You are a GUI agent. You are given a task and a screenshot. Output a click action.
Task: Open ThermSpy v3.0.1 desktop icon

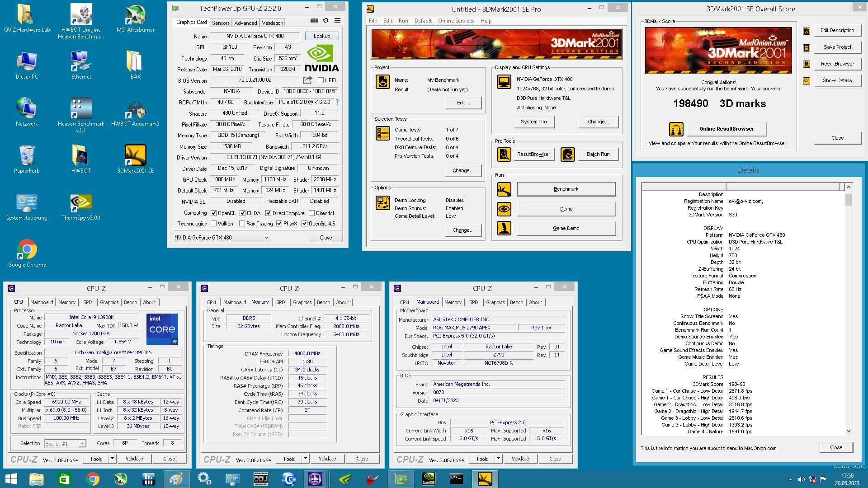coord(81,206)
